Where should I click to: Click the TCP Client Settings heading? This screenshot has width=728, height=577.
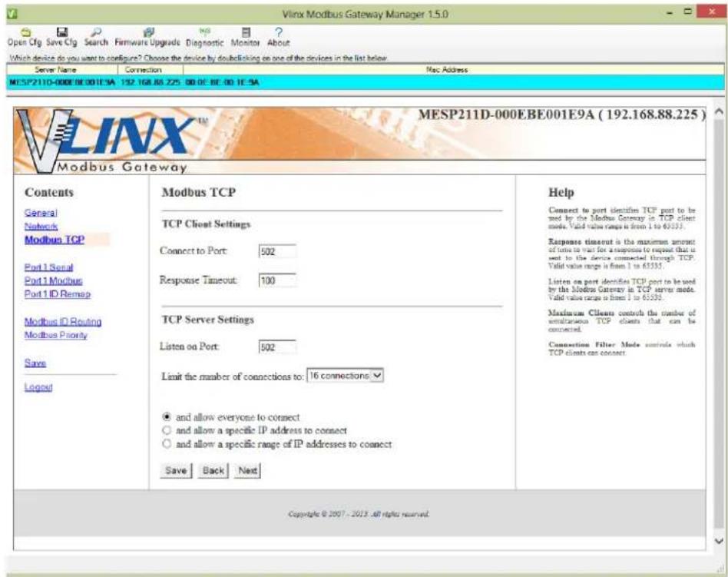pos(206,224)
